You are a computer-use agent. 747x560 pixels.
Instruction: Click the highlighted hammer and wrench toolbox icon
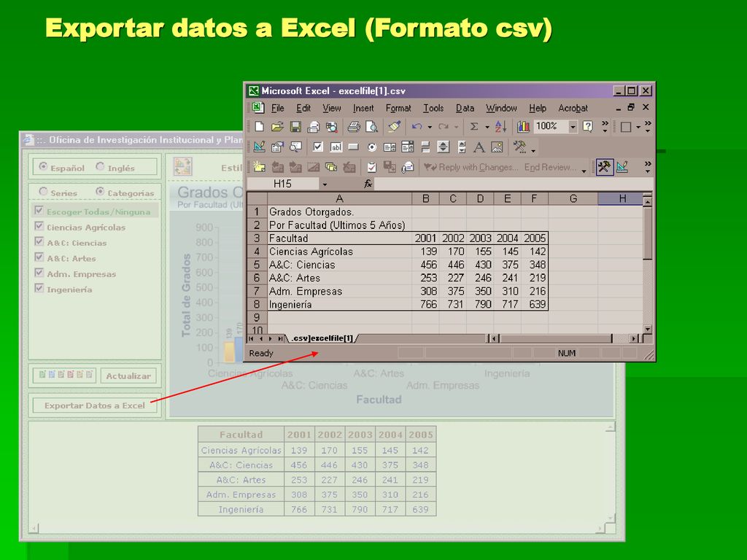point(604,167)
